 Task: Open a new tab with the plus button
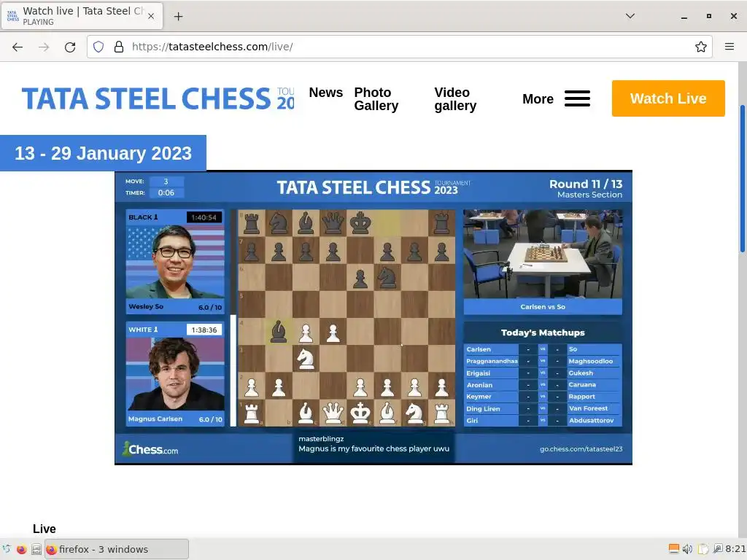178,16
